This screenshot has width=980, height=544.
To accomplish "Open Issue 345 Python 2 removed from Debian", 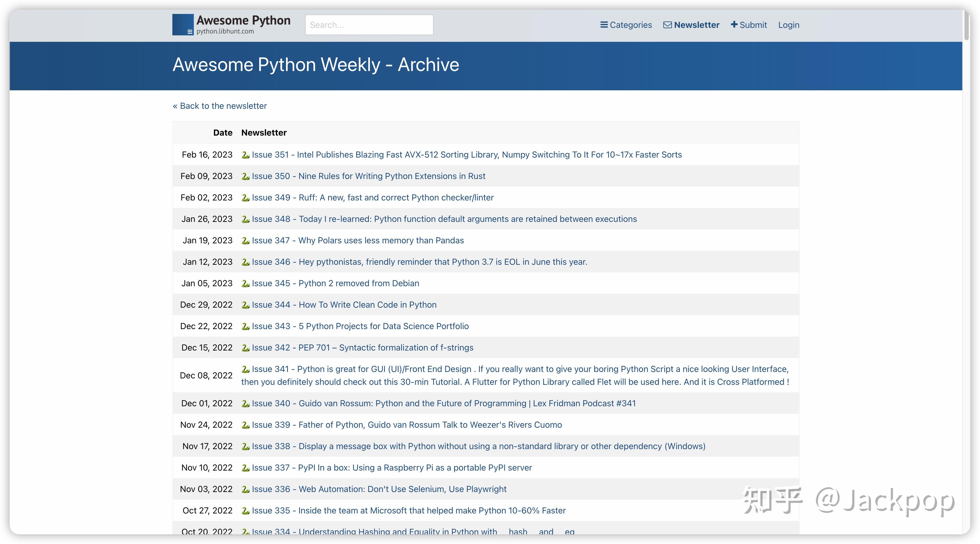I will [x=335, y=284].
